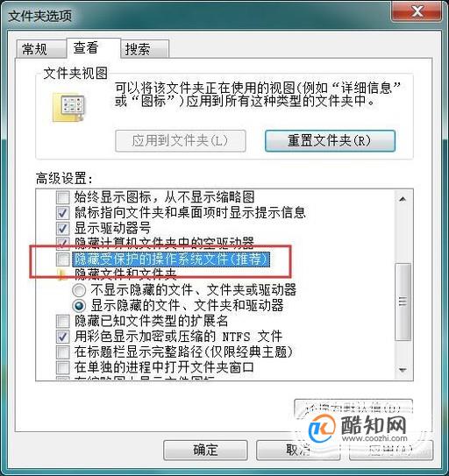The image size is (449, 476).
Task: Close the 文件夹选项 dialog with X
Action: tap(417, 12)
